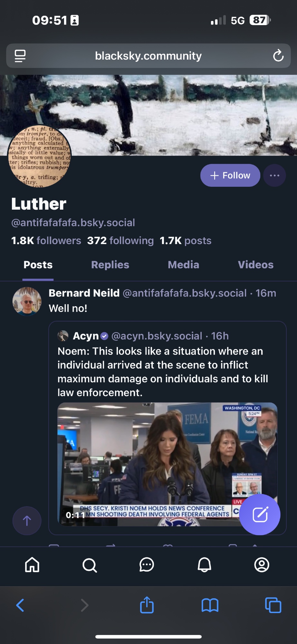Tap the Safari share icon

tap(147, 605)
